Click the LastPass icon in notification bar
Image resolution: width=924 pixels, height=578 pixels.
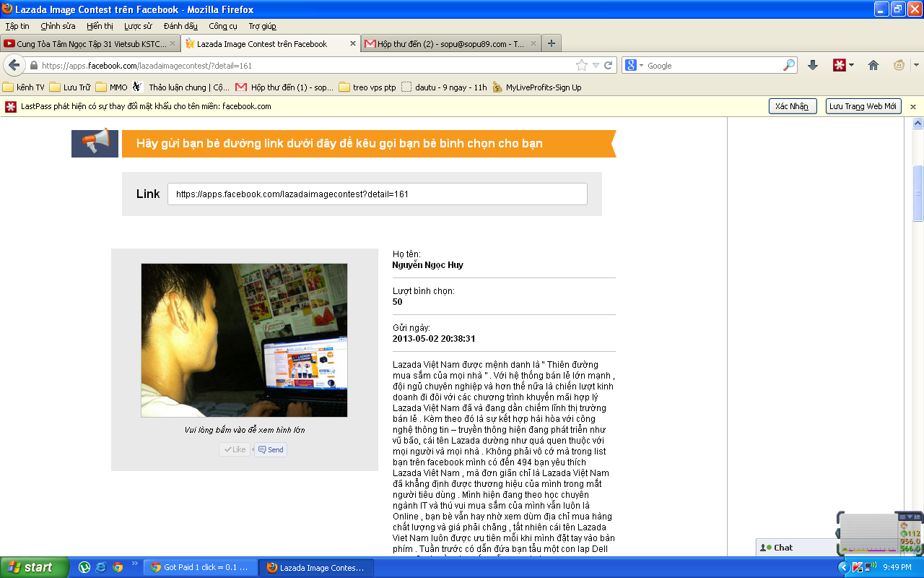(11, 106)
